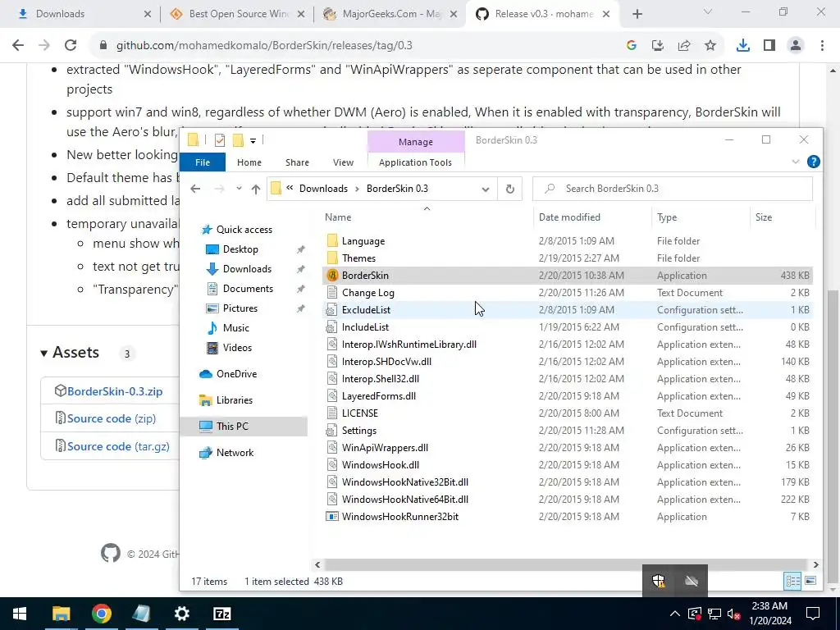Open Chrome tab search dropdown
This screenshot has width=840, height=630.
coord(708,11)
